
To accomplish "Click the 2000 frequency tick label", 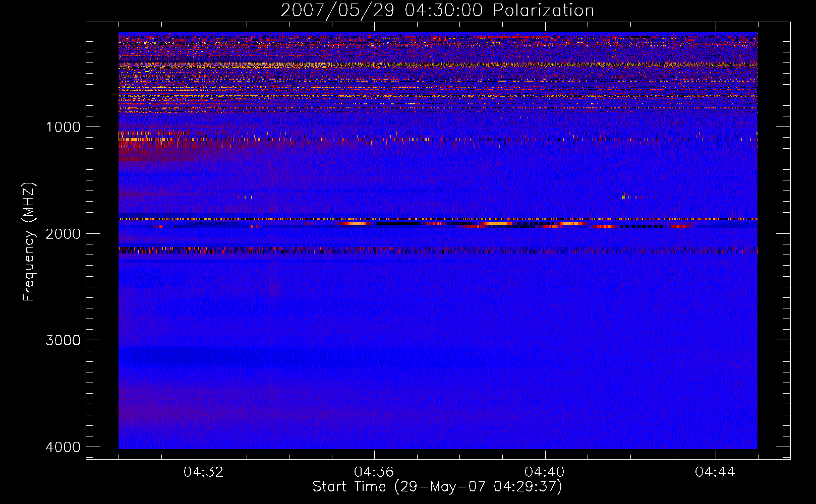I will tap(63, 234).
